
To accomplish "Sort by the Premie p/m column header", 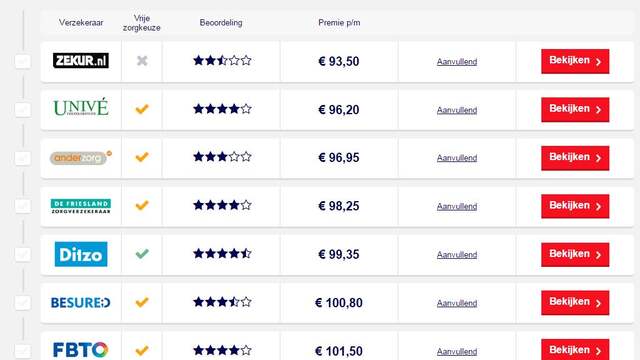I will 339,23.
